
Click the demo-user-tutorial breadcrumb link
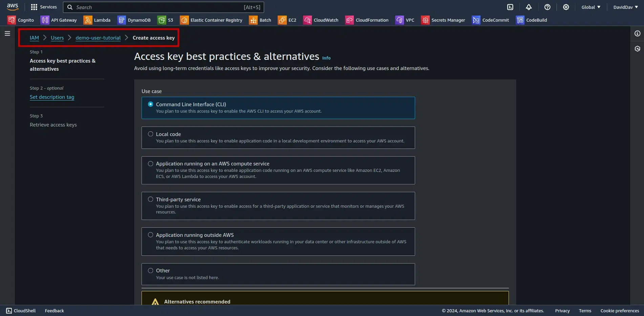(98, 38)
